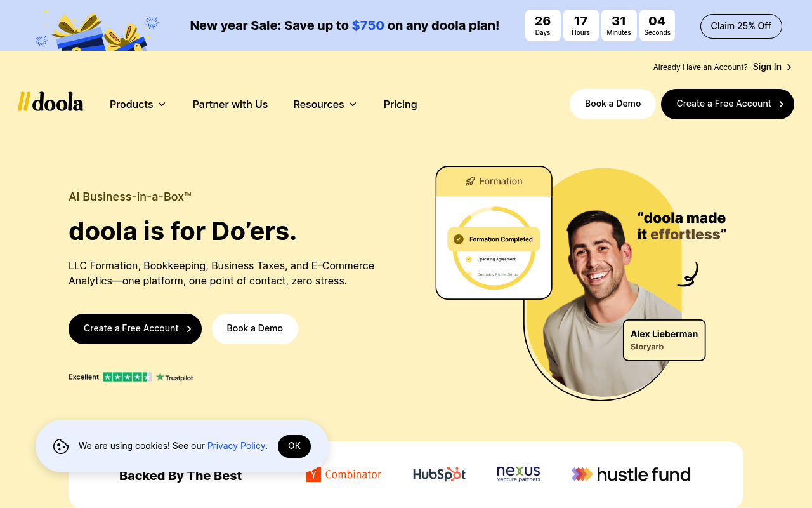Viewport: 812px width, 508px height.
Task: Expand the Products dropdown menu
Action: point(138,104)
